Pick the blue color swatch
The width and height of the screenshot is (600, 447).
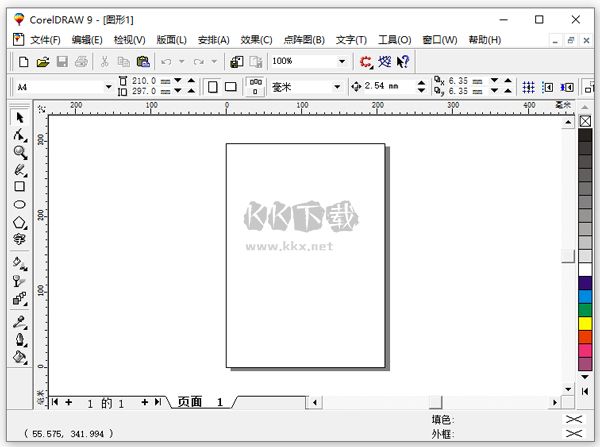(x=585, y=297)
